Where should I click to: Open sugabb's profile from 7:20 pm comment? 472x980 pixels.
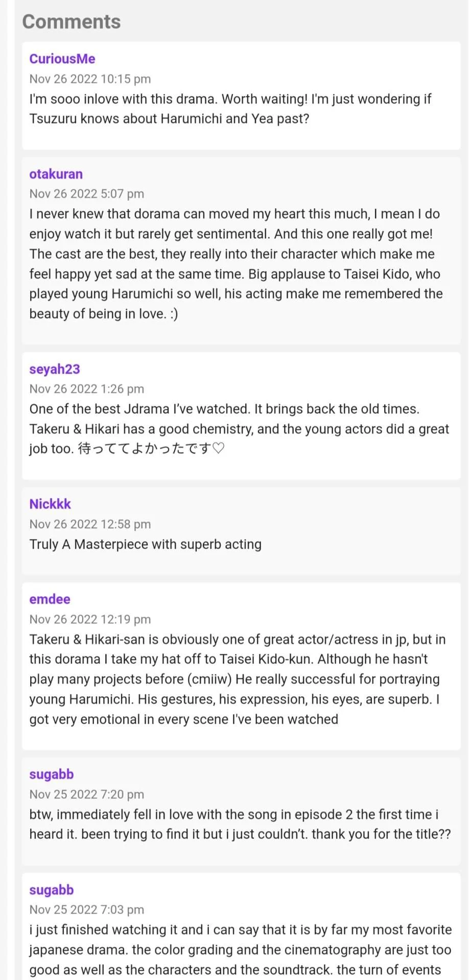pos(52,774)
